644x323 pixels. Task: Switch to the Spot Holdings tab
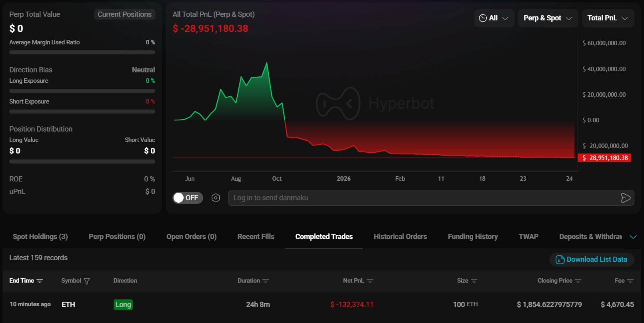coord(40,237)
